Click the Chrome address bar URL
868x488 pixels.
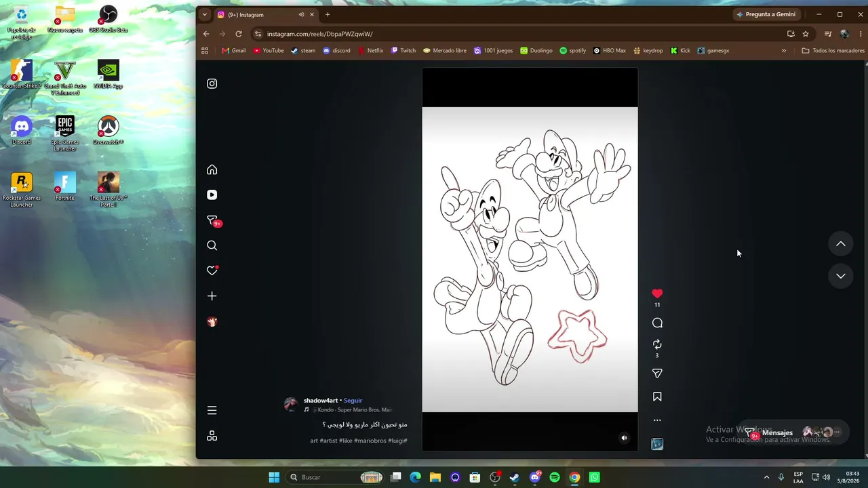319,34
